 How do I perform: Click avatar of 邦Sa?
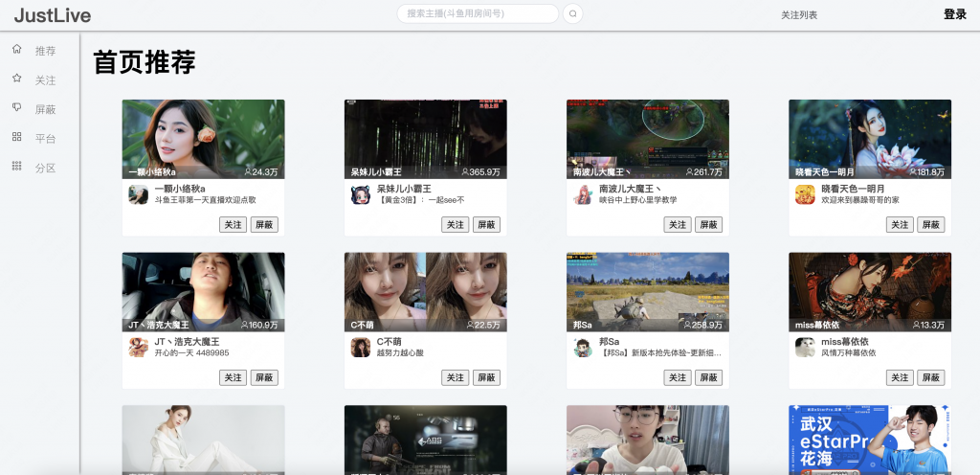pyautogui.click(x=583, y=348)
